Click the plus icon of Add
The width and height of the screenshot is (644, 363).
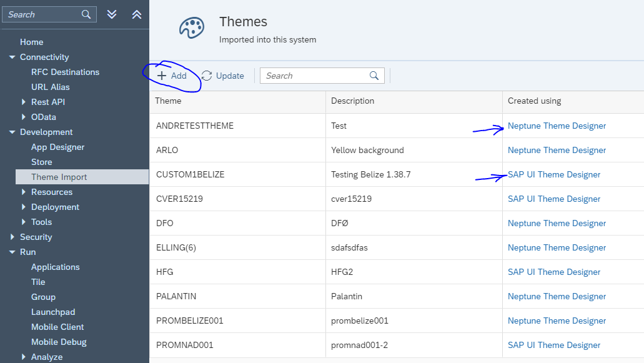[x=162, y=76]
